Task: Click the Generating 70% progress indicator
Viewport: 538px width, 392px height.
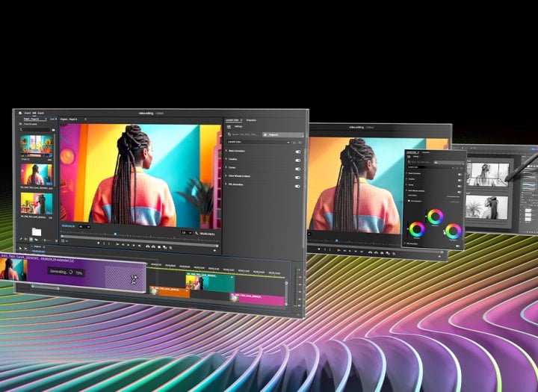Action: pos(66,272)
